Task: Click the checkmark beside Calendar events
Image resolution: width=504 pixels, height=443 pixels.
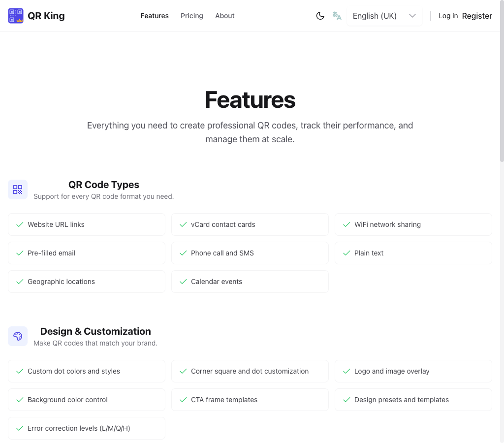Action: pos(183,282)
